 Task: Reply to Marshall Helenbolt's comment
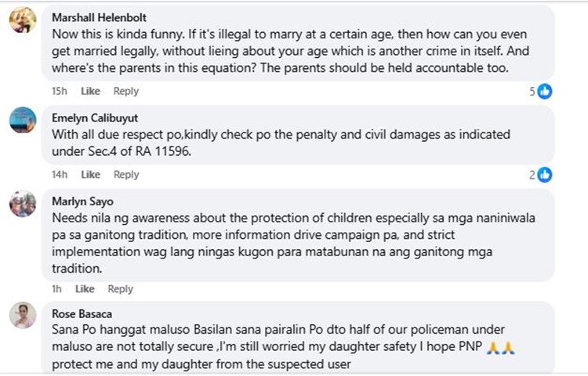(126, 91)
